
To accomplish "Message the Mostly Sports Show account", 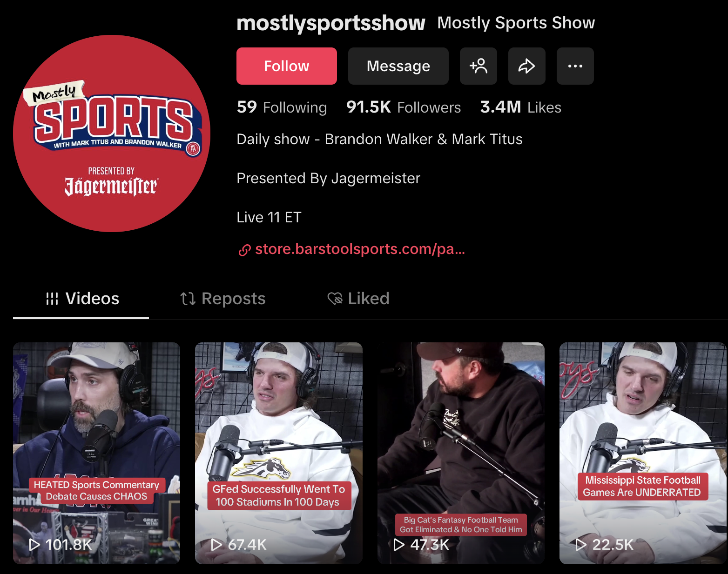I will tap(398, 66).
